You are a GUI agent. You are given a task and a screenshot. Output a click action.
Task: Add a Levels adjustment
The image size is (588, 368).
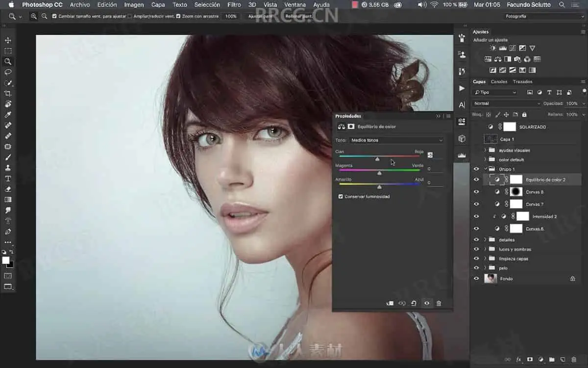pyautogui.click(x=503, y=48)
